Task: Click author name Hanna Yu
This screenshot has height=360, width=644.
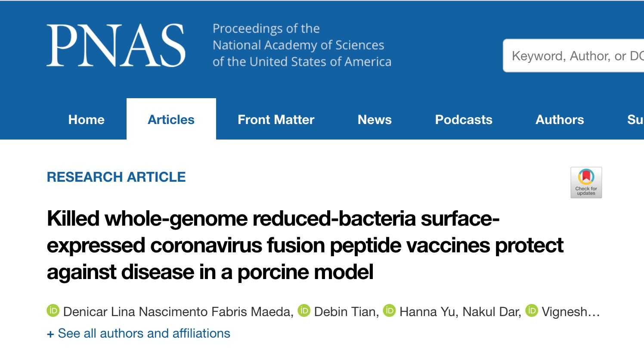Action: coord(428,311)
